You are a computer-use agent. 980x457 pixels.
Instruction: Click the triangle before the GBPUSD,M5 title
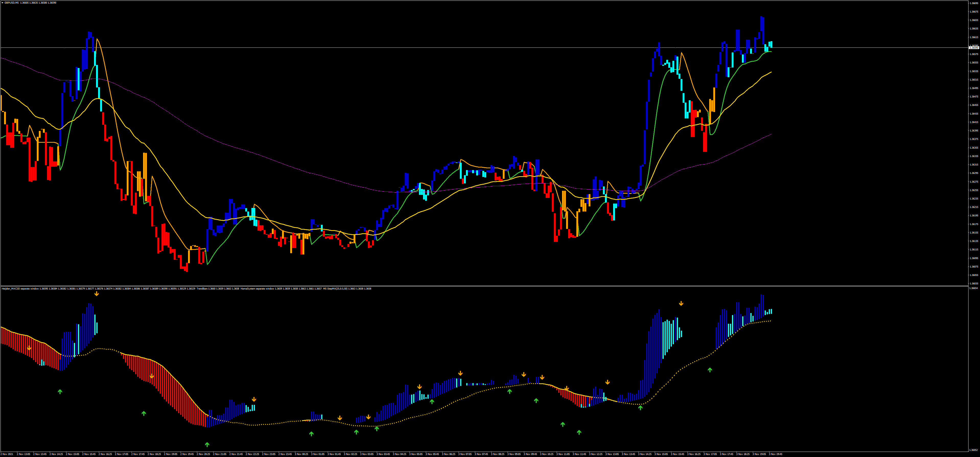coord(2,3)
